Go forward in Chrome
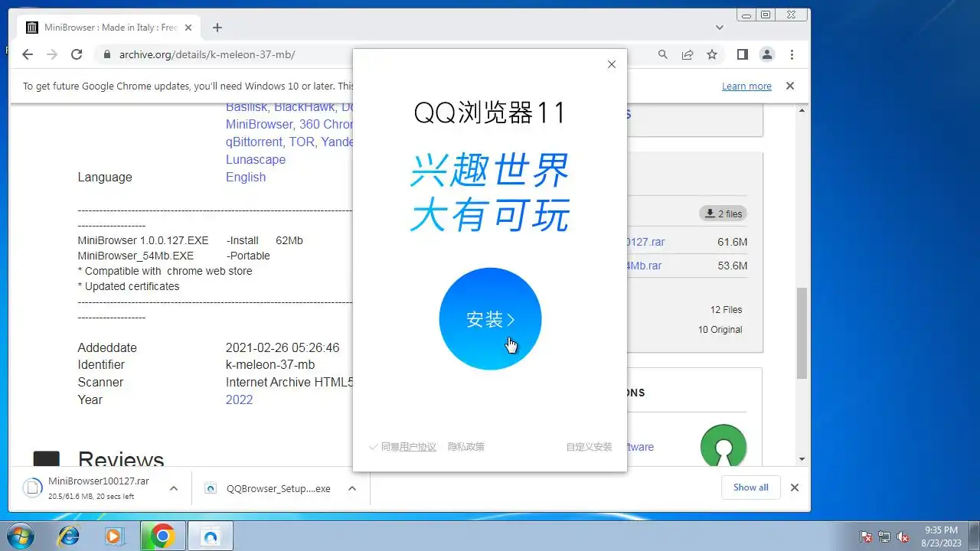 (52, 54)
